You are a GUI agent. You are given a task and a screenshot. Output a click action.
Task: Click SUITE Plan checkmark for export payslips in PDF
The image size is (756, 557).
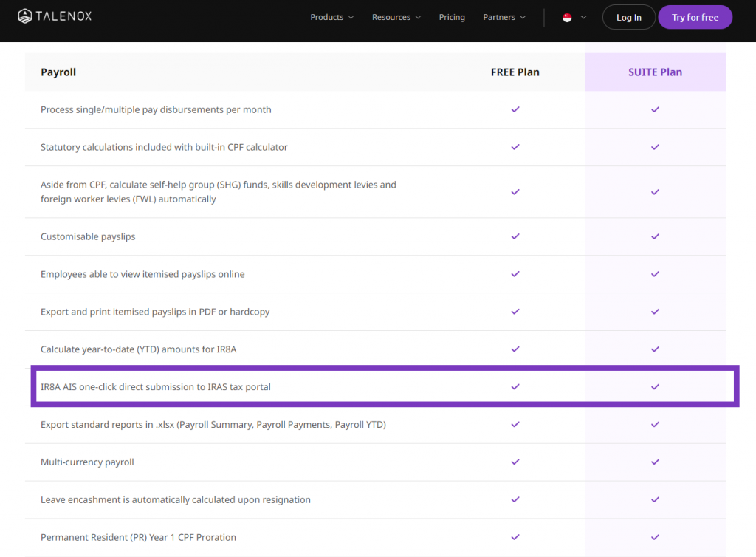tap(656, 312)
